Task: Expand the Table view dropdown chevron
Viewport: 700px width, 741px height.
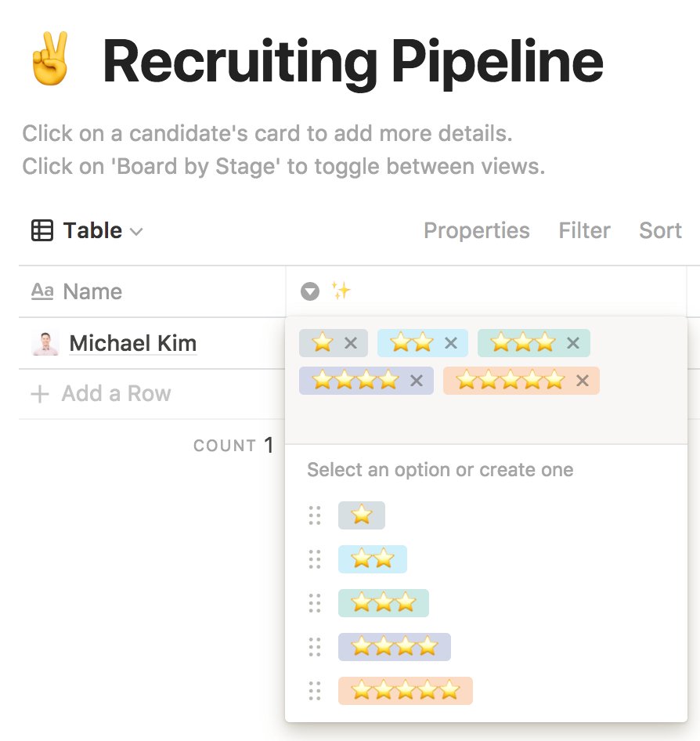Action: pos(136,231)
